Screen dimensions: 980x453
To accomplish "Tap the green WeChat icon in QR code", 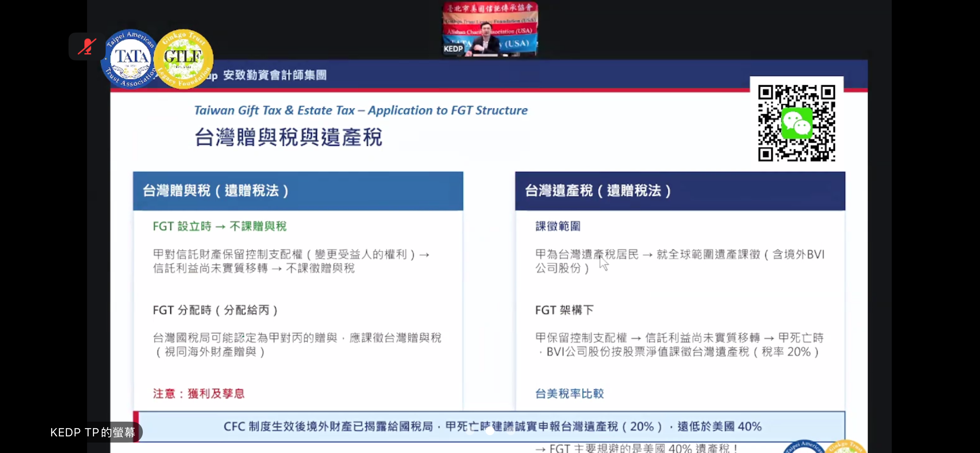I will tap(797, 123).
